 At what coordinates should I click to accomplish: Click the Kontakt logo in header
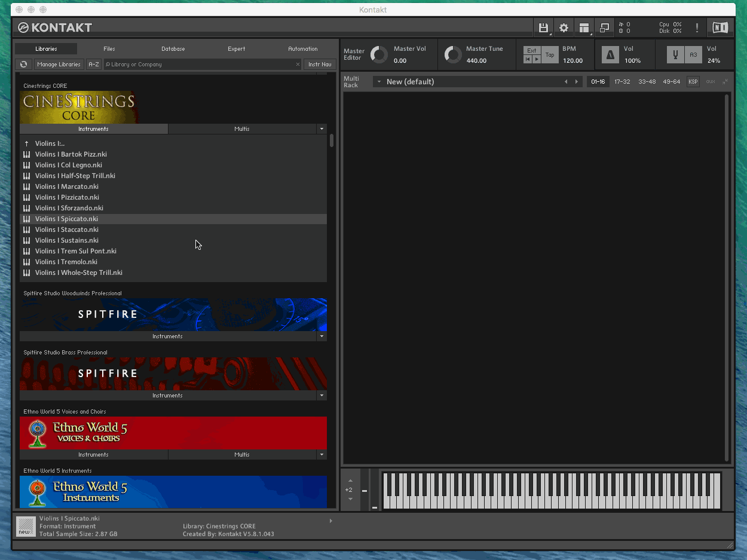(x=55, y=27)
